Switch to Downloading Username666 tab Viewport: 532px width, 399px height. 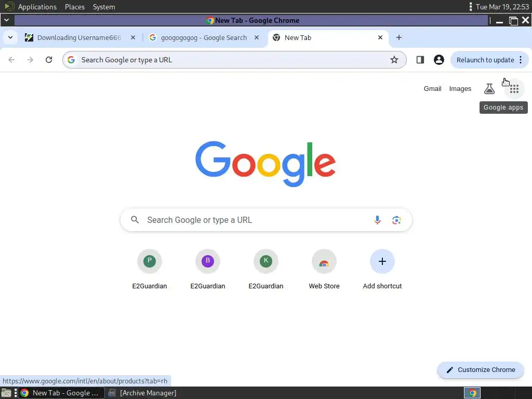79,37
